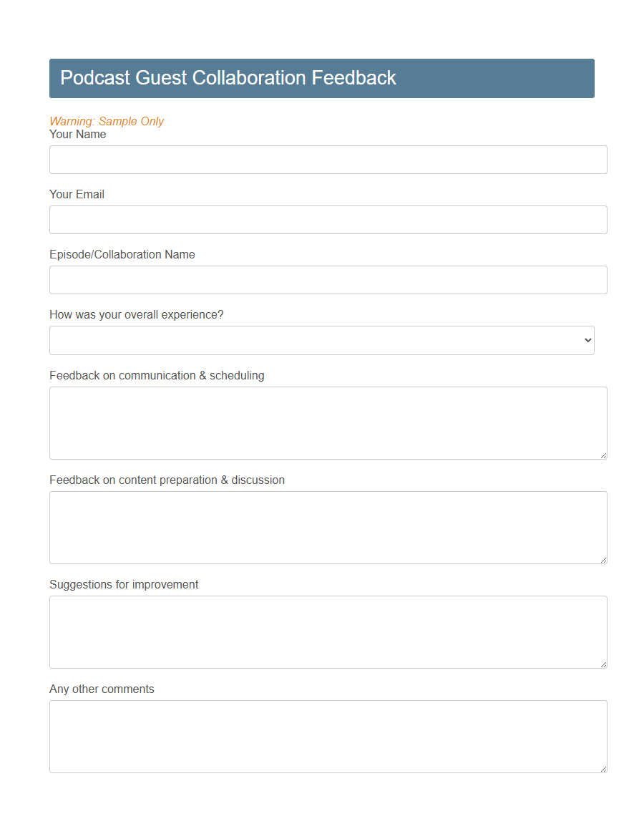
Task: Click the dropdown chevron for overall experience
Action: [587, 340]
